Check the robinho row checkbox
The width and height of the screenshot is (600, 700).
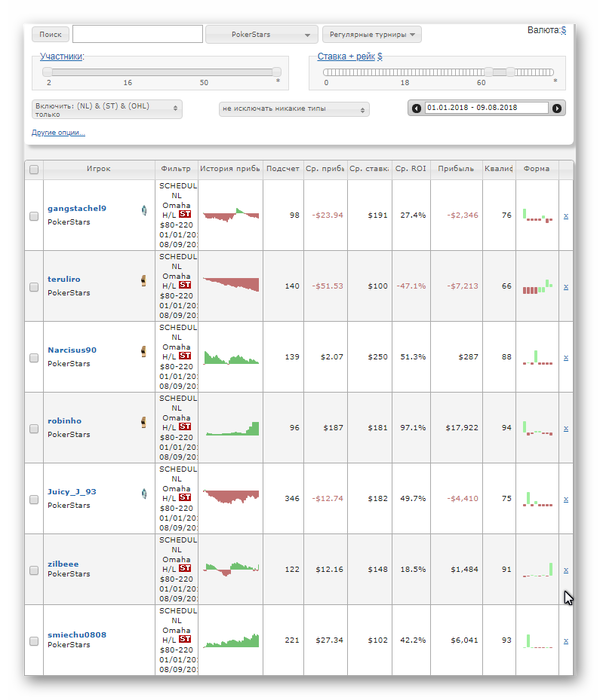[34, 429]
